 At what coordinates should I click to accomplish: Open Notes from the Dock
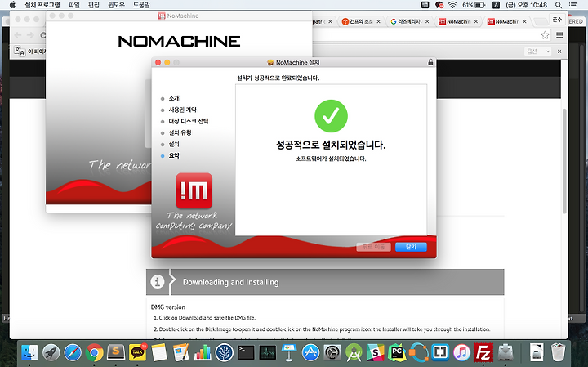coord(159,353)
